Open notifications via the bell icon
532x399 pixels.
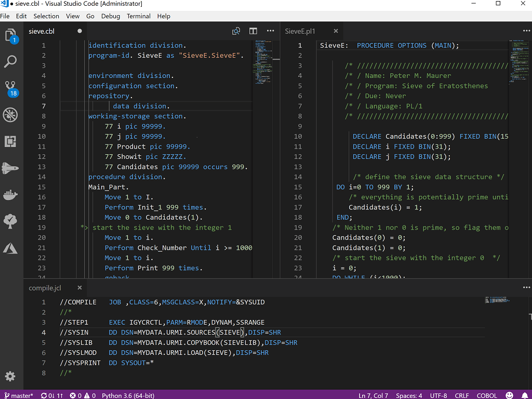tap(524, 395)
